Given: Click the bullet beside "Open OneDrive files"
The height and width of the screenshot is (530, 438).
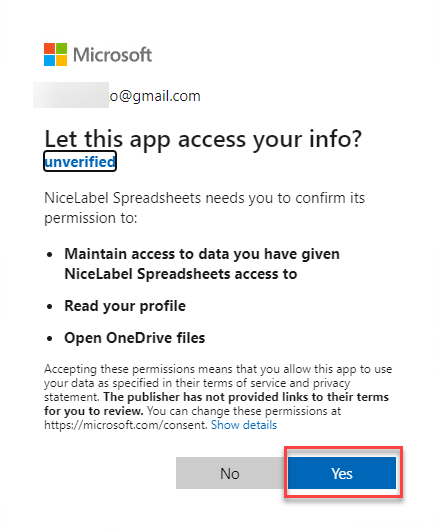Looking at the screenshot, I should pyautogui.click(x=50, y=338).
